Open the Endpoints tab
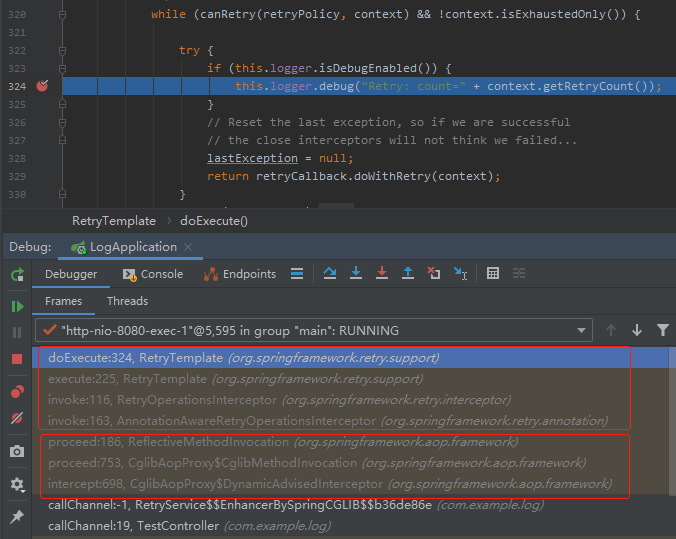The height and width of the screenshot is (539, 676). tap(240, 274)
